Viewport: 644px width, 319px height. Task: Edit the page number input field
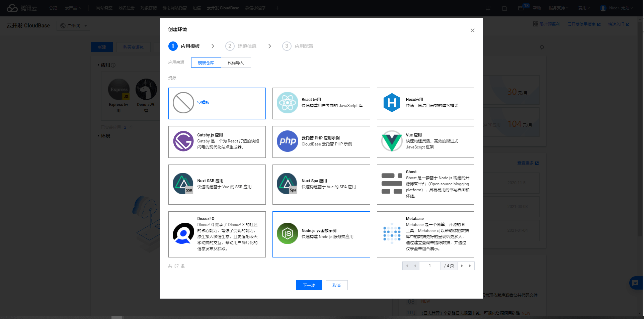(x=430, y=266)
